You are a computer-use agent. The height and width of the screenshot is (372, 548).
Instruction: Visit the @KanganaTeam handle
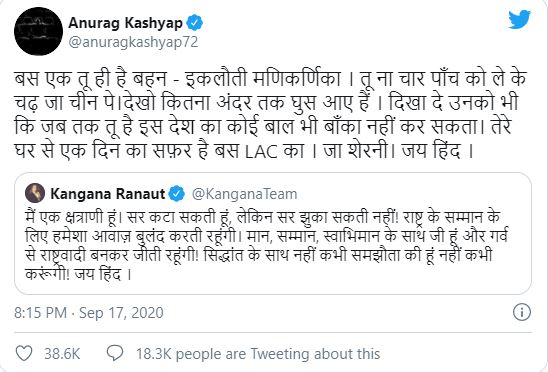coord(244,194)
